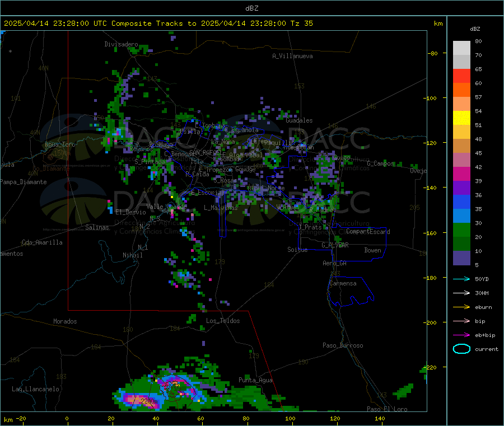This screenshot has width=504, height=426.
Task: Click the 'L_Malvinas' map label
Action: click(221, 208)
